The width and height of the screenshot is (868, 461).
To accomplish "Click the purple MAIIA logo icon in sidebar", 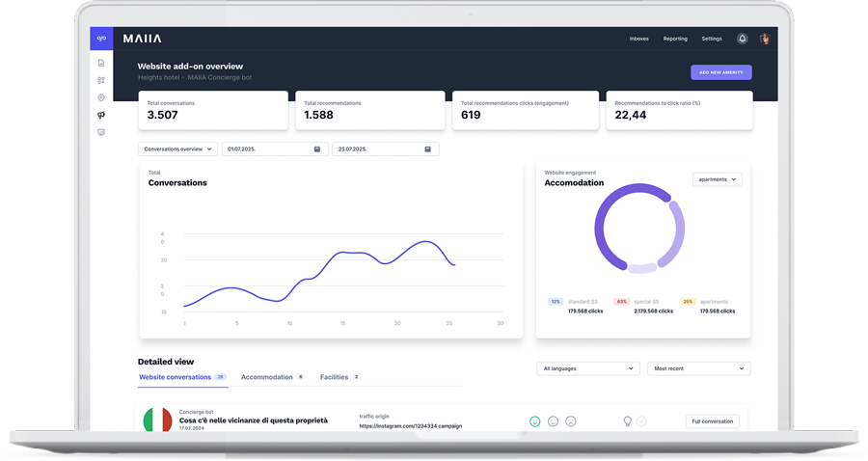I will coord(101,39).
